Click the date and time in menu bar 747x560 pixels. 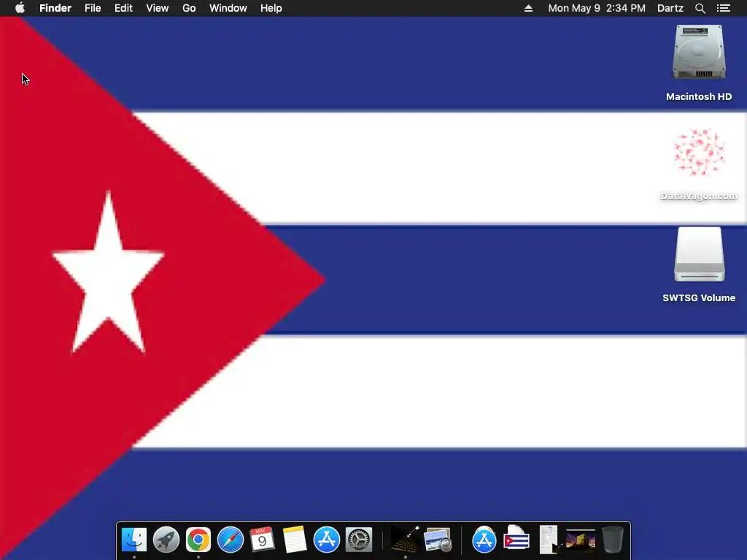click(597, 8)
